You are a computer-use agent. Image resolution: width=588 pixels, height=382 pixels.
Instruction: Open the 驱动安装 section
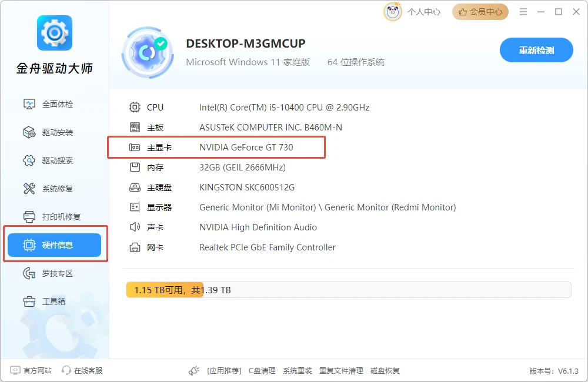point(54,132)
